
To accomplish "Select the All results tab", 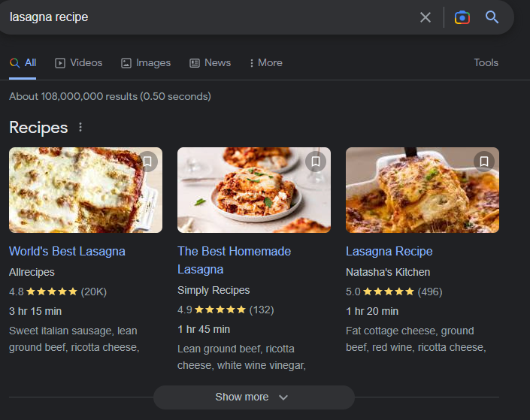I will (23, 63).
